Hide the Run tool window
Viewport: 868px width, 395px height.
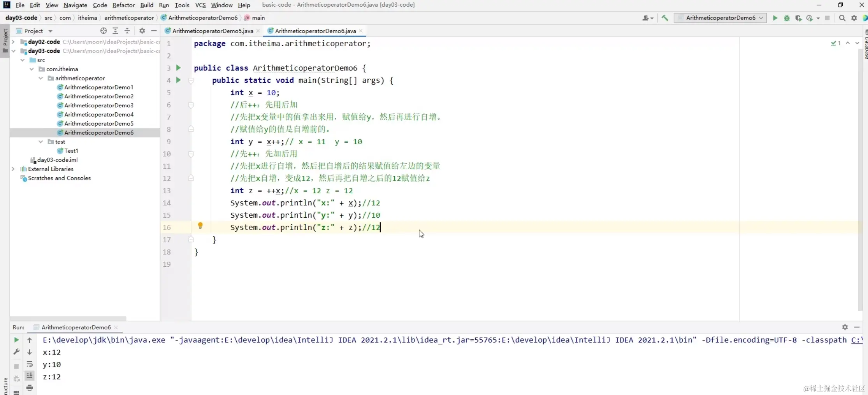[857, 327]
